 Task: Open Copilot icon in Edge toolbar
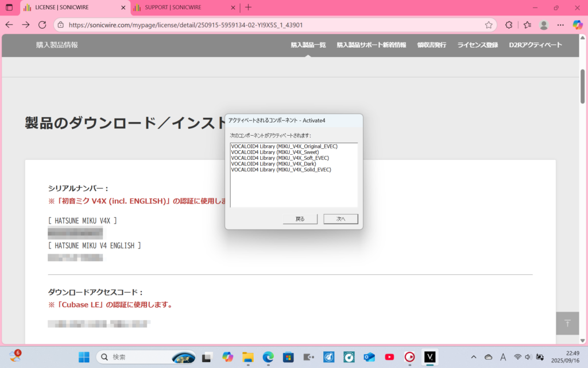[578, 25]
